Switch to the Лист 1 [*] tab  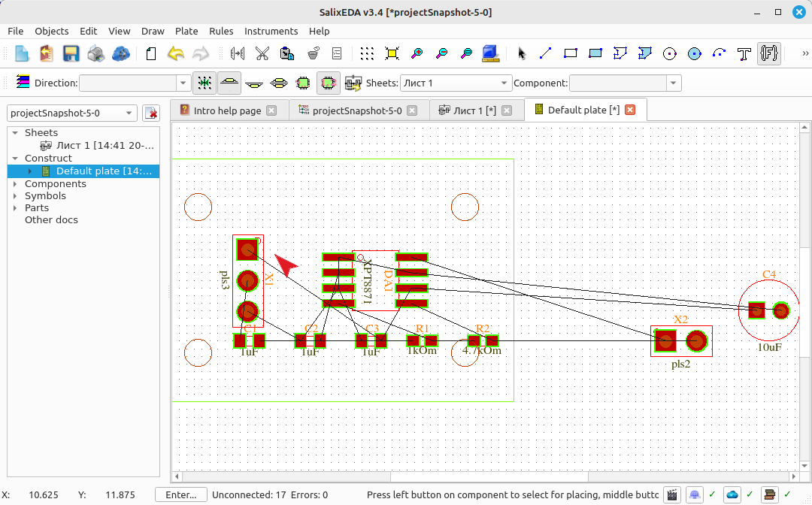point(475,110)
